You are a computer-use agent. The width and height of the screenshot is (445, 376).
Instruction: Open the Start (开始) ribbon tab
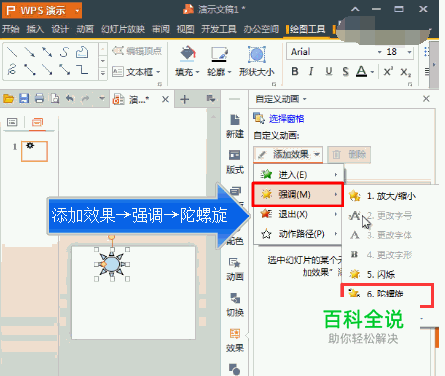10,29
